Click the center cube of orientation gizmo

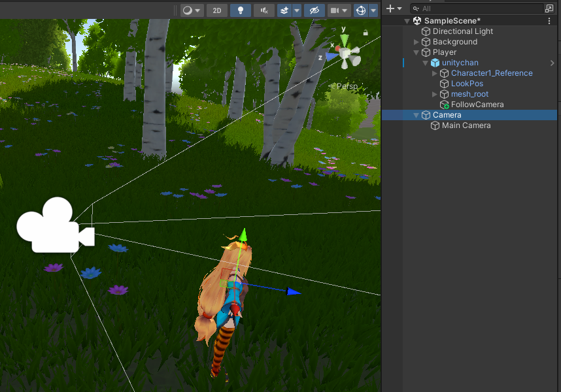pyautogui.click(x=345, y=54)
